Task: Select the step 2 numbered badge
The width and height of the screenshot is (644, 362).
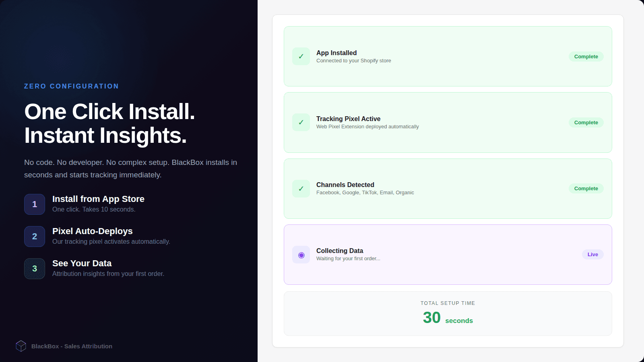Action: pos(34,237)
